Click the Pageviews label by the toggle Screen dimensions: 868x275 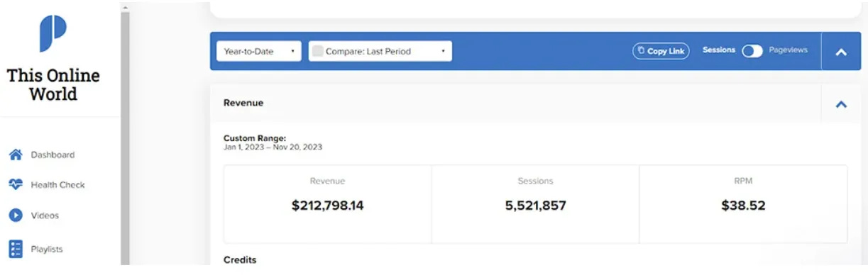click(x=789, y=50)
